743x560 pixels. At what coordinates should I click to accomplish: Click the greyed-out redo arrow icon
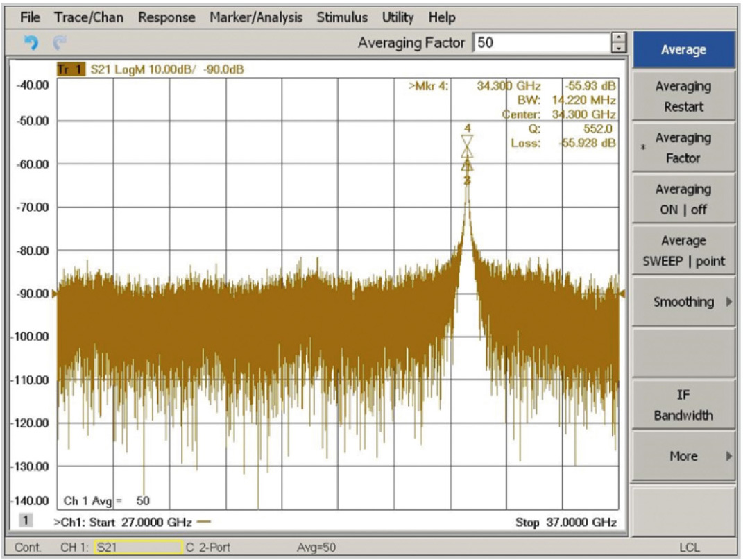coord(59,43)
